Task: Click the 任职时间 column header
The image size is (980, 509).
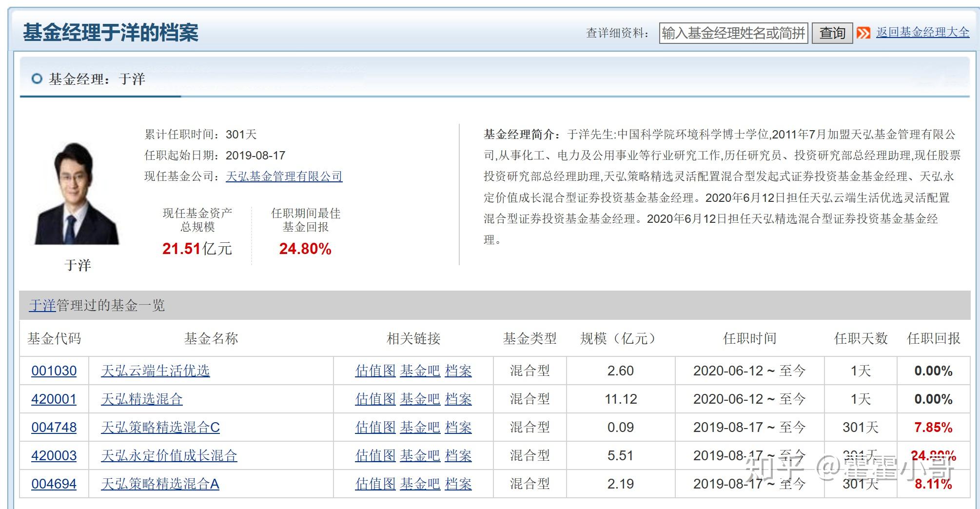Action: [x=749, y=339]
